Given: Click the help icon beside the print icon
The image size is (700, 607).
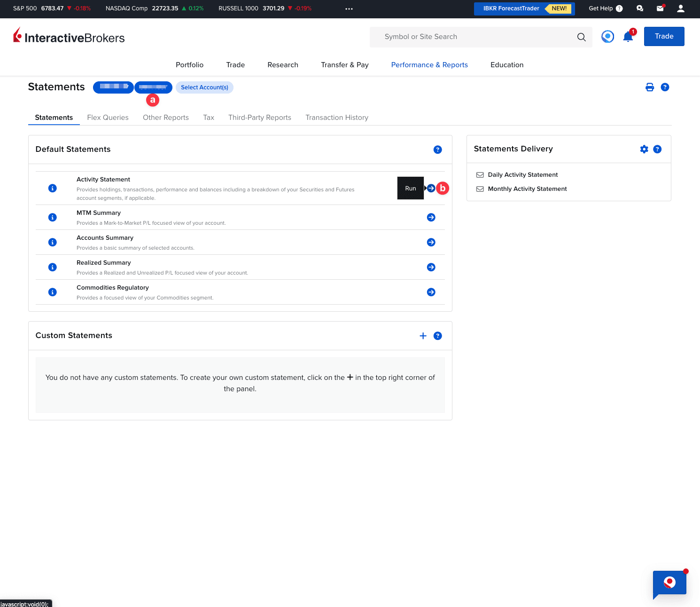Looking at the screenshot, I should pos(665,87).
